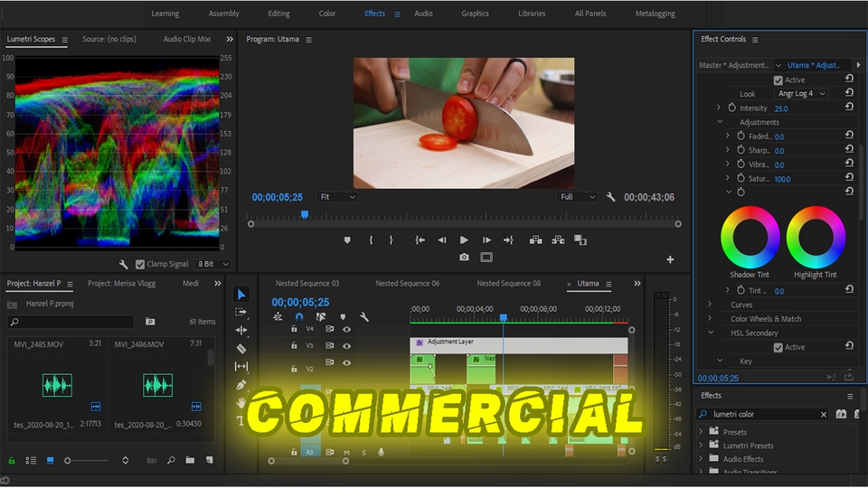The width and height of the screenshot is (868, 488).
Task: Open the Lumetri Scopes wrench settings
Action: [124, 264]
